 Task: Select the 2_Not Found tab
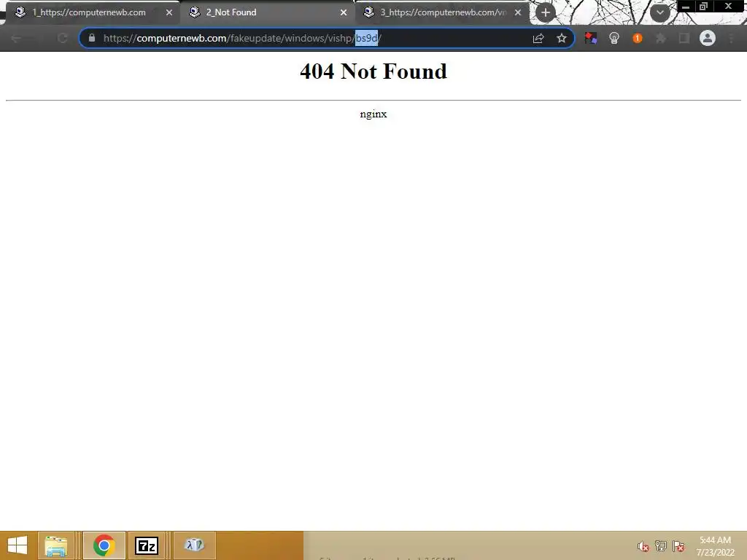pos(267,12)
